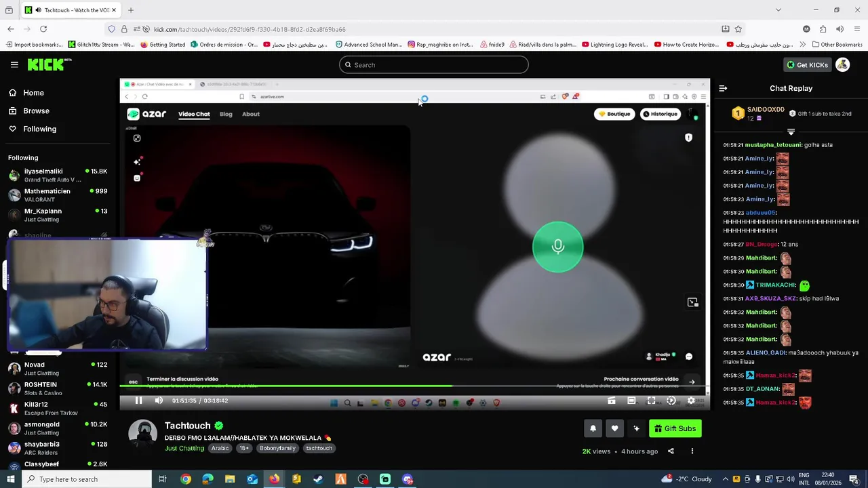
Task: Bookmark this page with the star icon
Action: pyautogui.click(x=738, y=29)
